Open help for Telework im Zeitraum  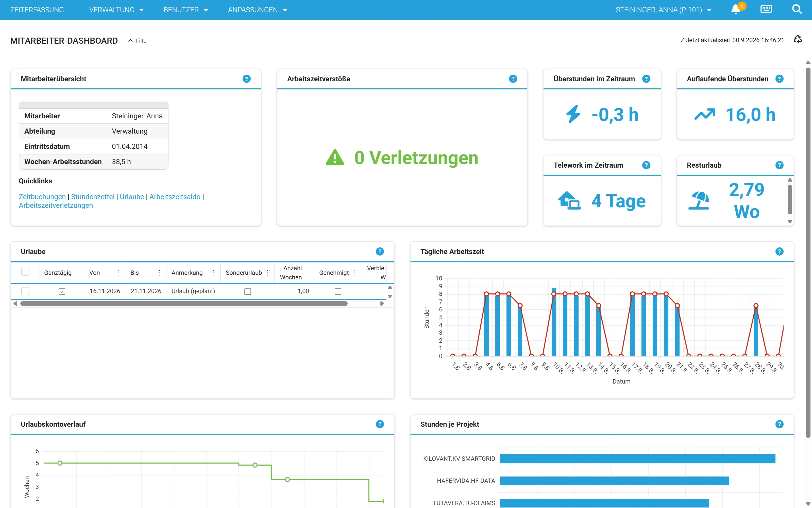(646, 165)
